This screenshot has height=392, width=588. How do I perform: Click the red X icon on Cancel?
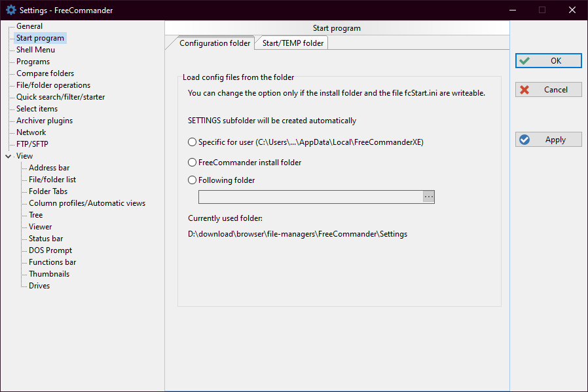click(524, 90)
